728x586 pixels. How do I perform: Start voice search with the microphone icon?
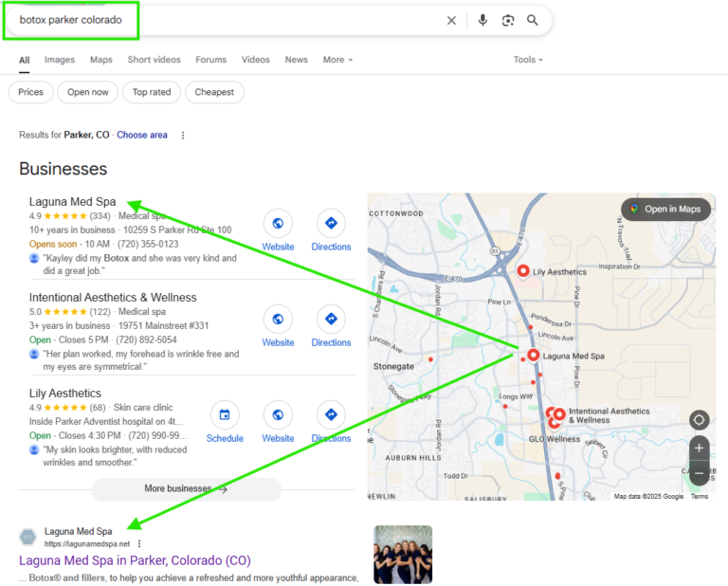point(482,21)
